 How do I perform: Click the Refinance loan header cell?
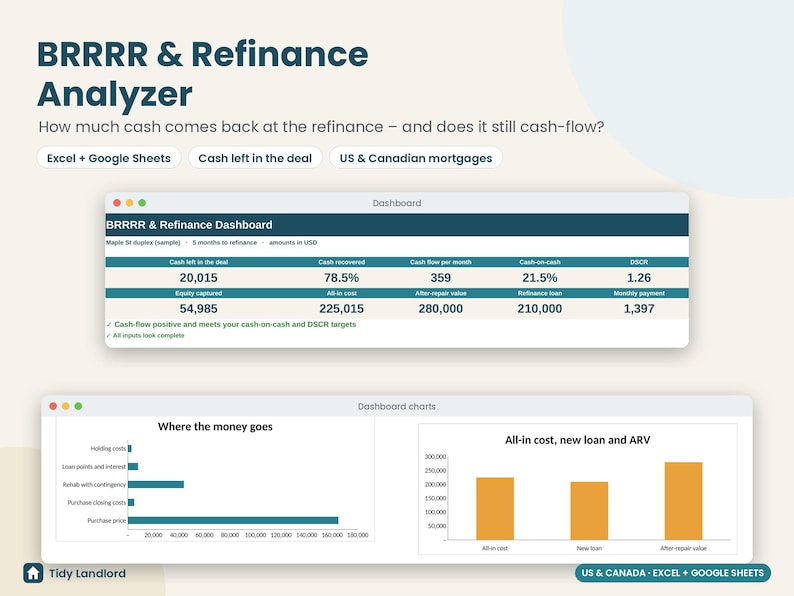pos(540,293)
